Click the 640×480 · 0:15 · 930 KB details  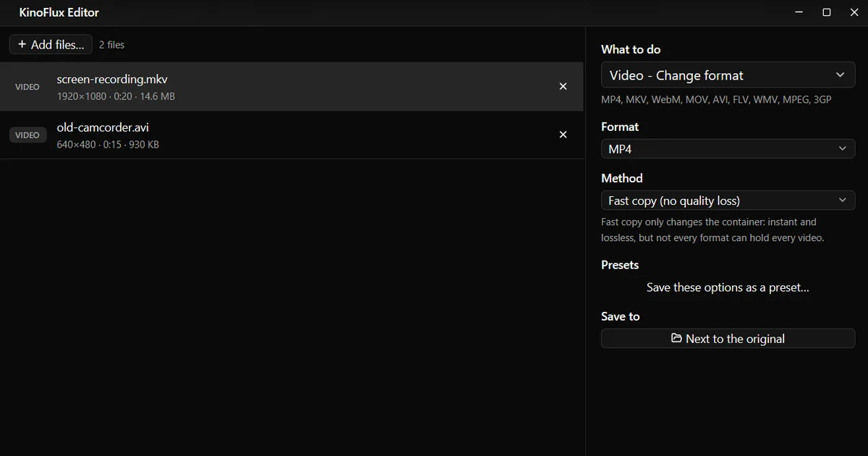pyautogui.click(x=108, y=145)
